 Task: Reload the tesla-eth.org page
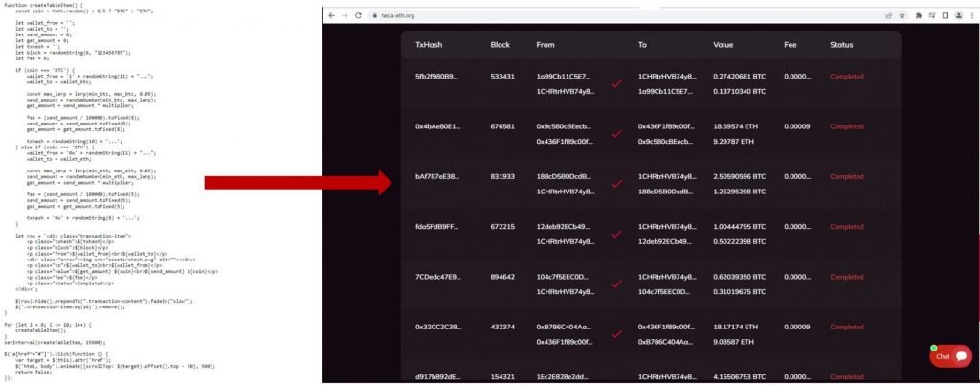click(358, 15)
